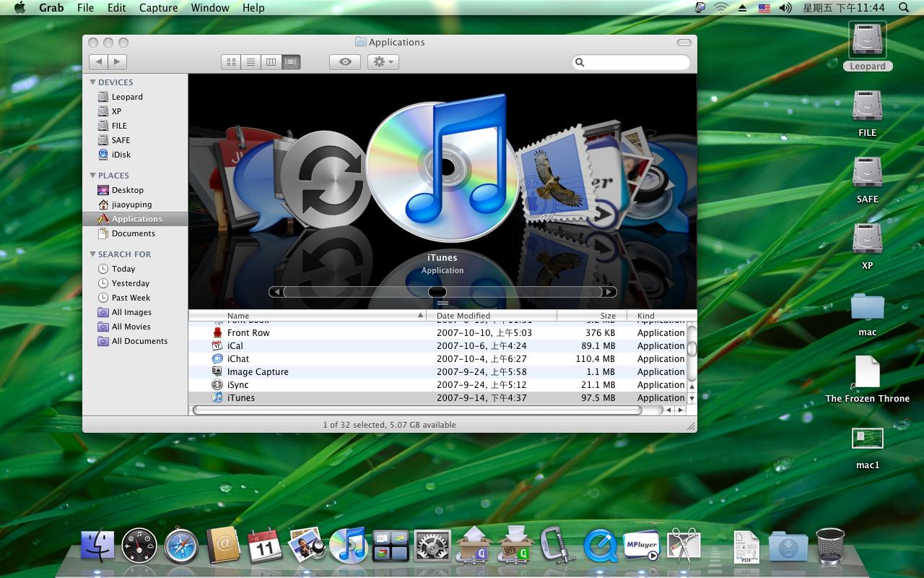Open the input source flag menu

point(764,8)
